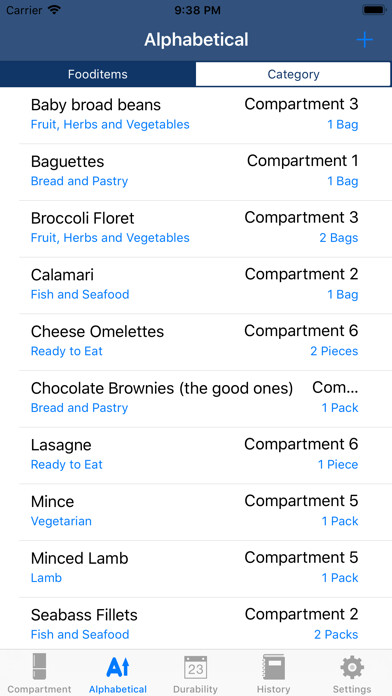Switch to the Fooditems segment
392x696 pixels.
click(x=98, y=74)
